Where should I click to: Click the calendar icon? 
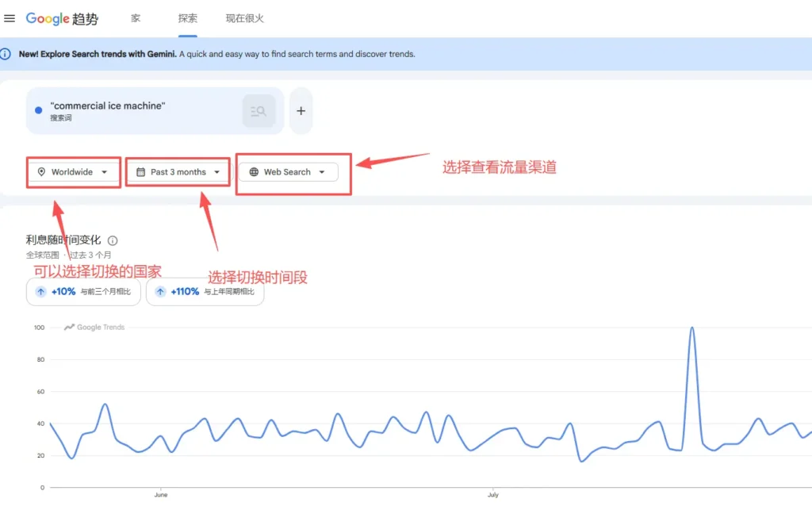click(x=140, y=172)
